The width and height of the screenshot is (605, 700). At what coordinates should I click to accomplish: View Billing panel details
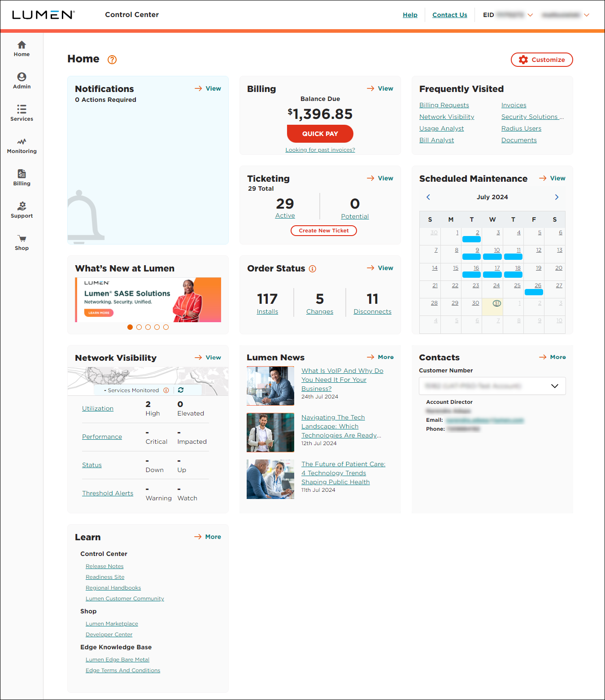[380, 88]
